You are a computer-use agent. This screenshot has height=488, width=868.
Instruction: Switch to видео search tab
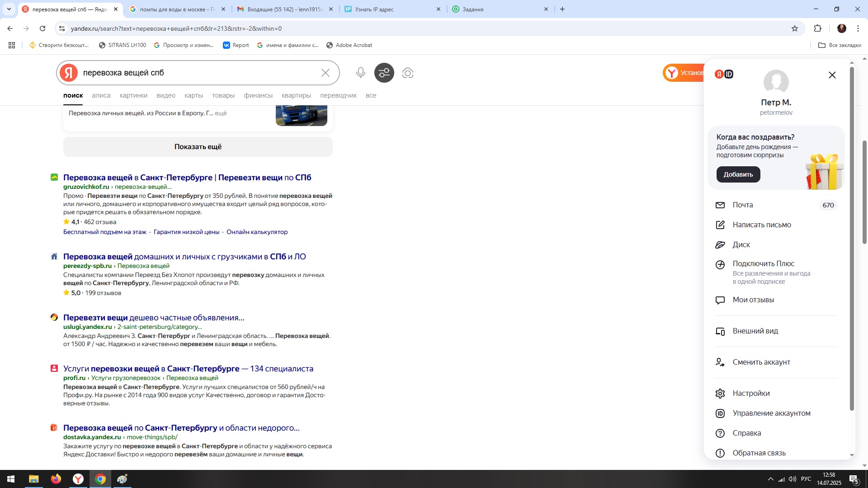166,95
